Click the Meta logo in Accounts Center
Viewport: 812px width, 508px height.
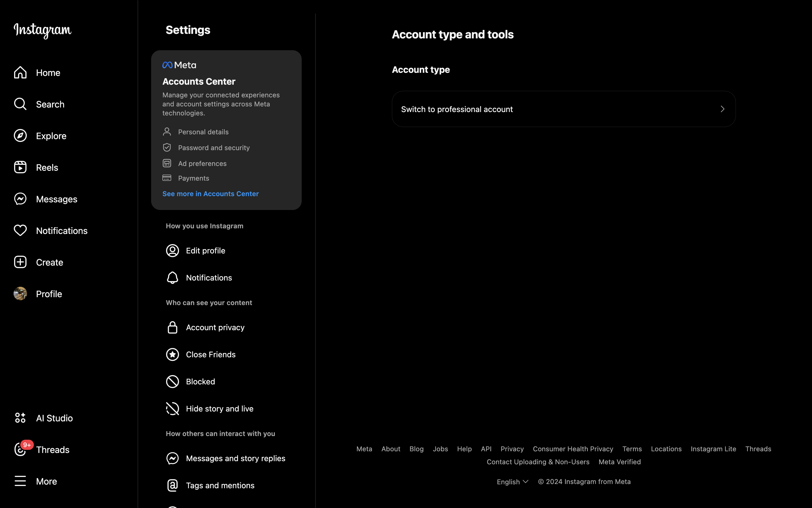(179, 65)
